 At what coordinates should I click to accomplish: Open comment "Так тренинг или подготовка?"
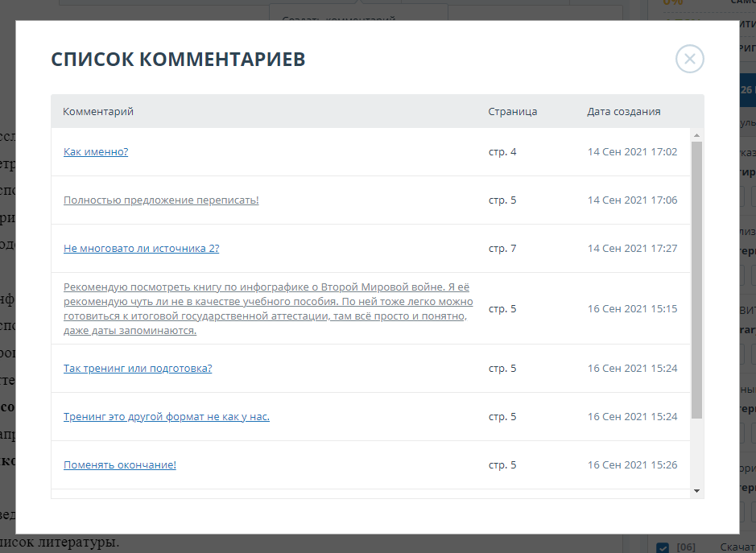138,369
